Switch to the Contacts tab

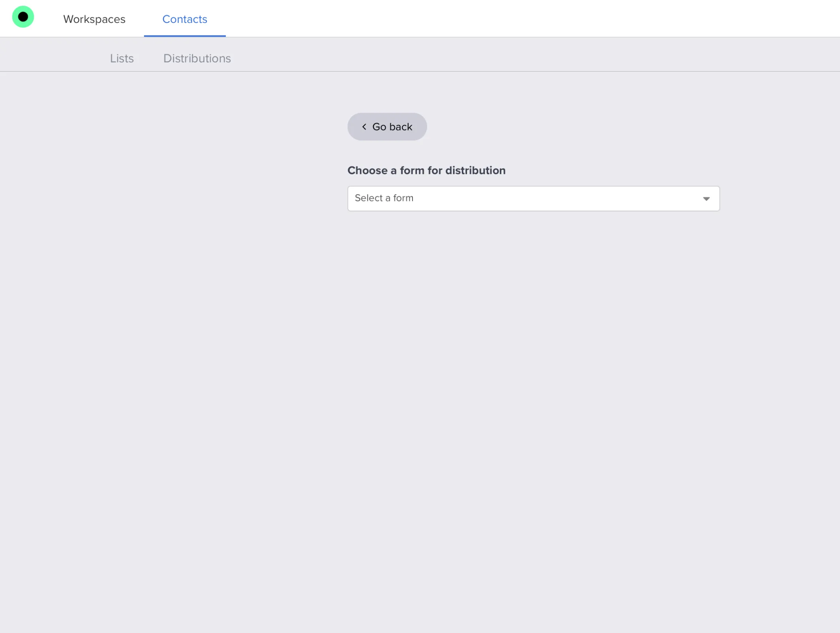pos(184,19)
